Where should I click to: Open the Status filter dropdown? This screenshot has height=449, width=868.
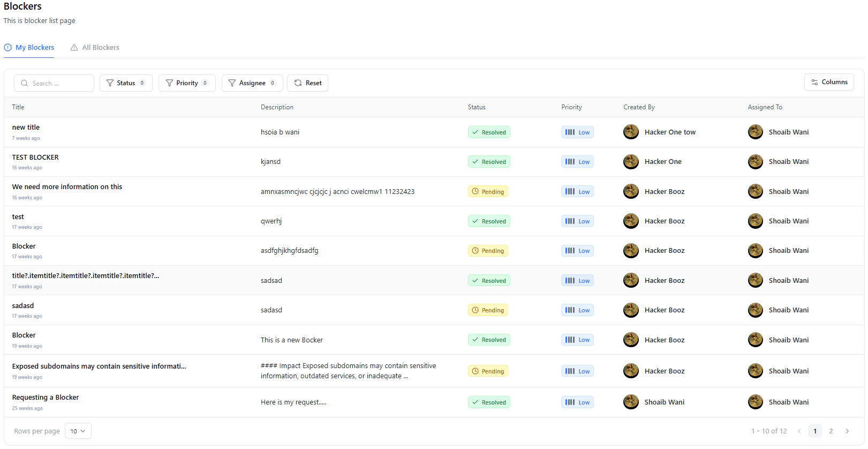click(x=126, y=83)
